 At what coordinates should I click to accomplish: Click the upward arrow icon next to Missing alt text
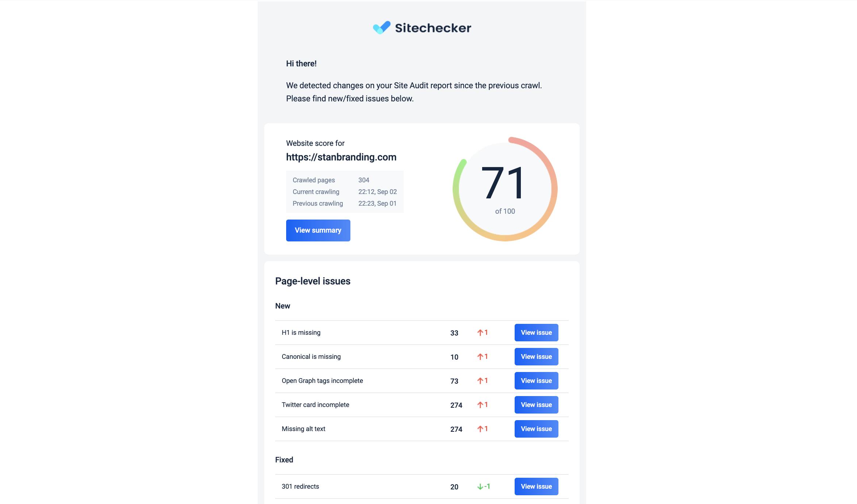pos(480,429)
